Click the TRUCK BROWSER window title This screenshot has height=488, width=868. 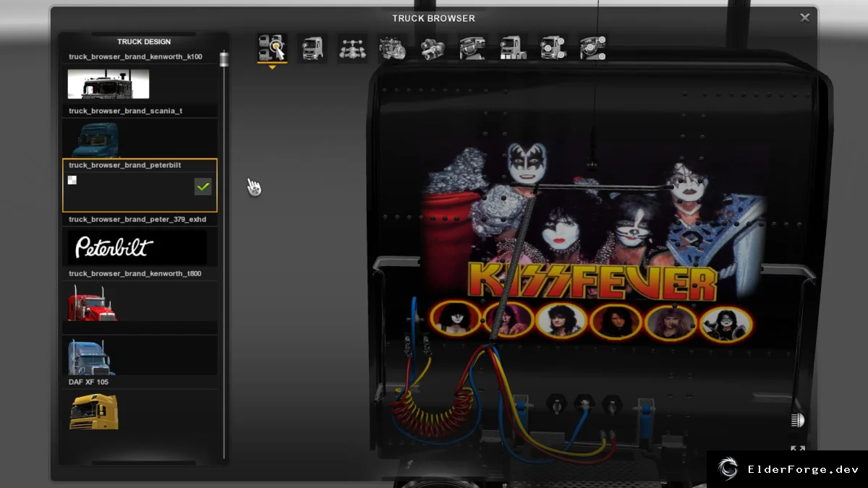pyautogui.click(x=434, y=18)
